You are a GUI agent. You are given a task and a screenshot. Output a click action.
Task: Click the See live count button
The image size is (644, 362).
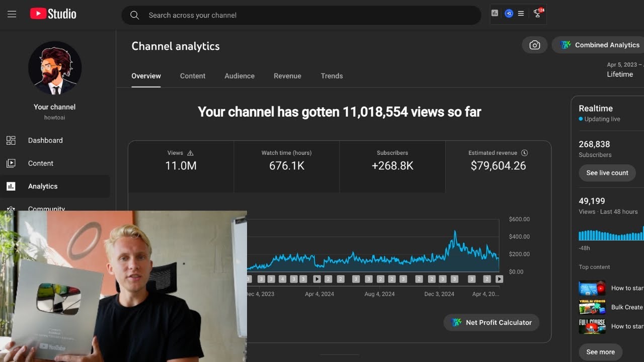tap(607, 172)
